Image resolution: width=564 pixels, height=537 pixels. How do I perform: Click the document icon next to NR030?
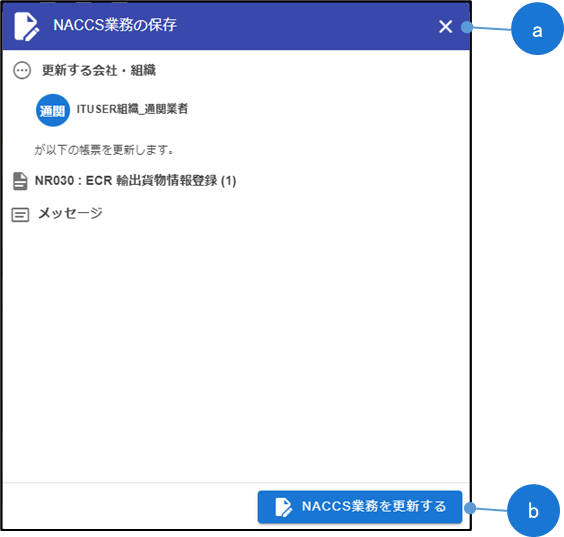pos(20,181)
